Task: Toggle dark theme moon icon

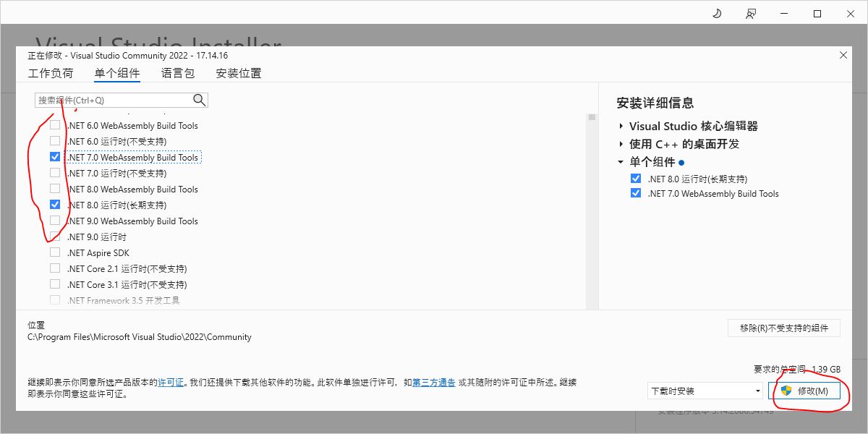Action: (x=716, y=14)
